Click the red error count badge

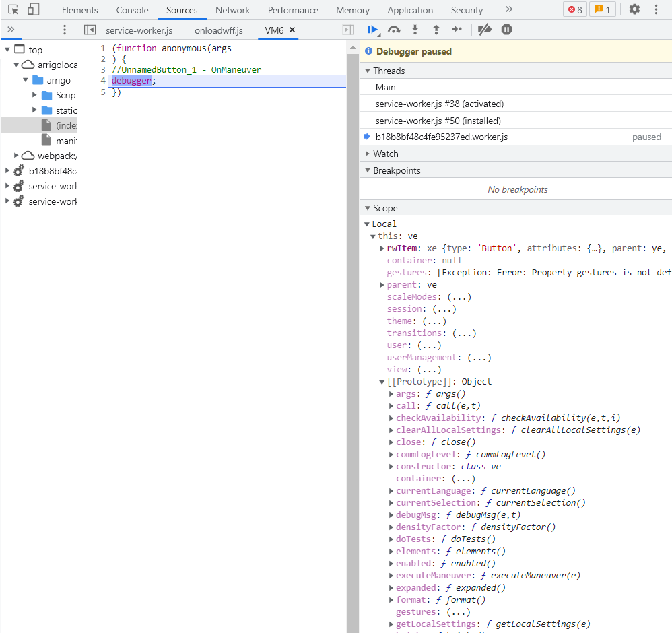coord(575,10)
